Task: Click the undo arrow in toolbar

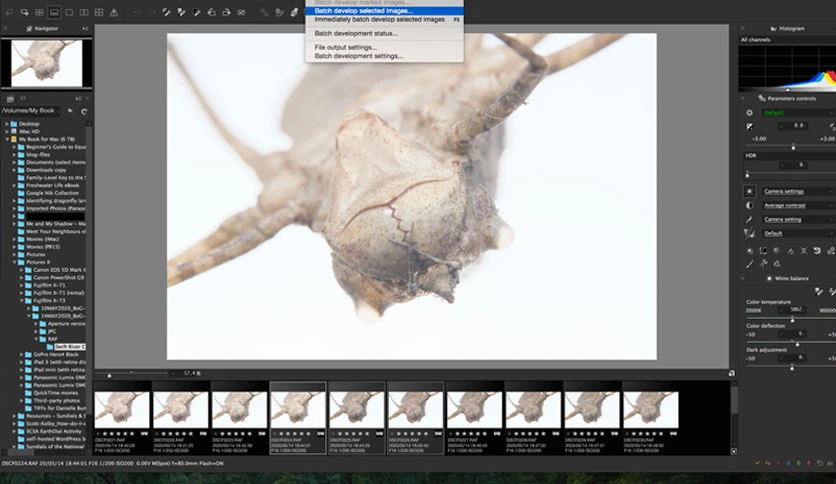Action: [x=137, y=12]
